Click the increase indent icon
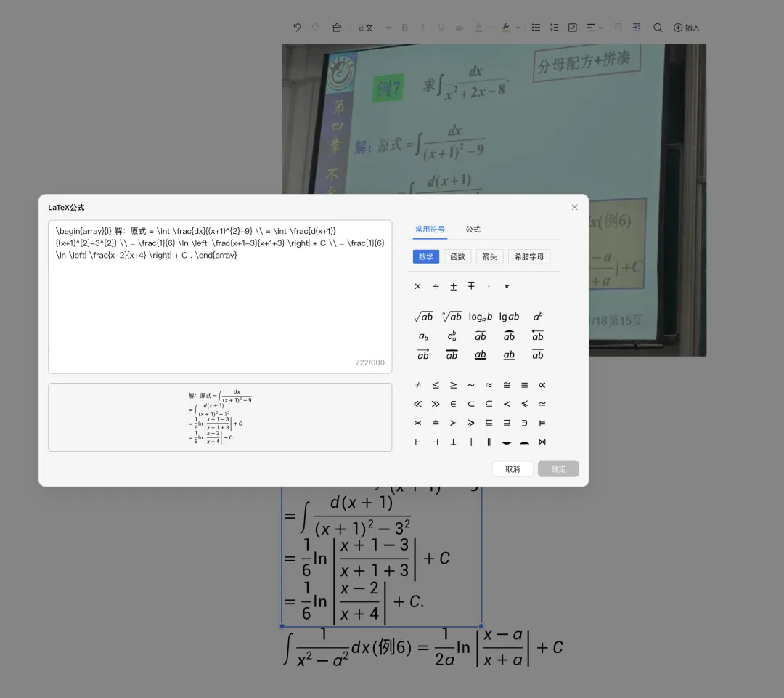 click(637, 28)
